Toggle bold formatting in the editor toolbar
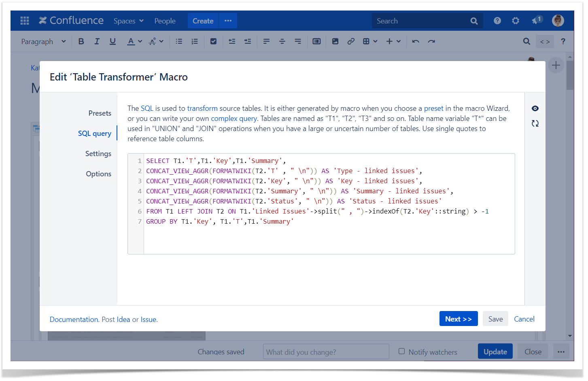Screen dimensions: 588x381 click(x=81, y=41)
